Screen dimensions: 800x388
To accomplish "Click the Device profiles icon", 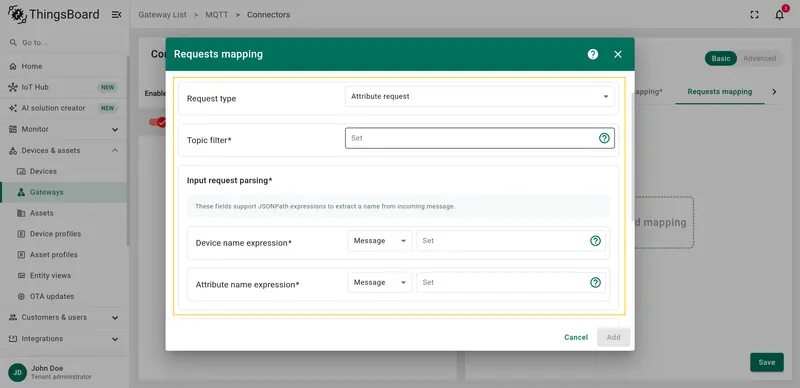I will [21, 234].
